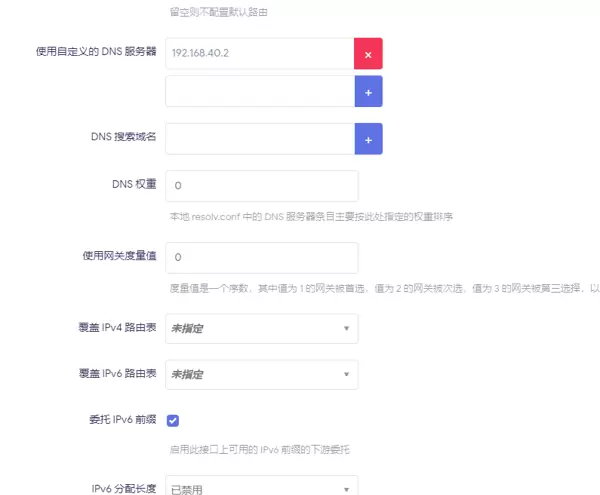The image size is (600, 495).
Task: Remove the 192.168.40.2 DNS server entry
Action: click(x=368, y=54)
